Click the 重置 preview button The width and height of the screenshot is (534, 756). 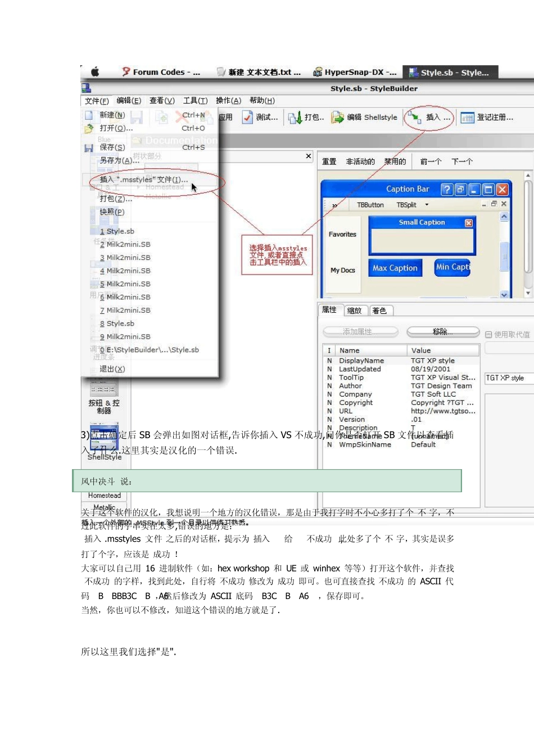click(329, 161)
